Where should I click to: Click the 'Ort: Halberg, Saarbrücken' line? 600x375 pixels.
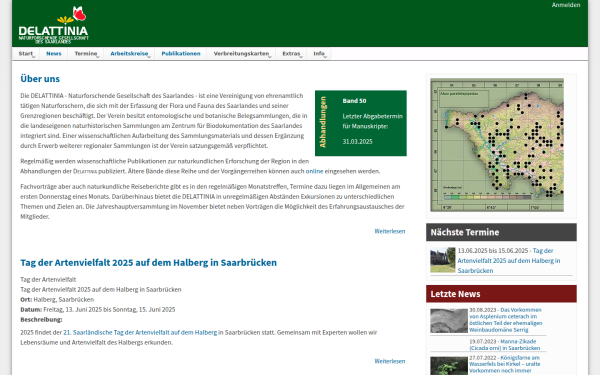click(x=57, y=300)
